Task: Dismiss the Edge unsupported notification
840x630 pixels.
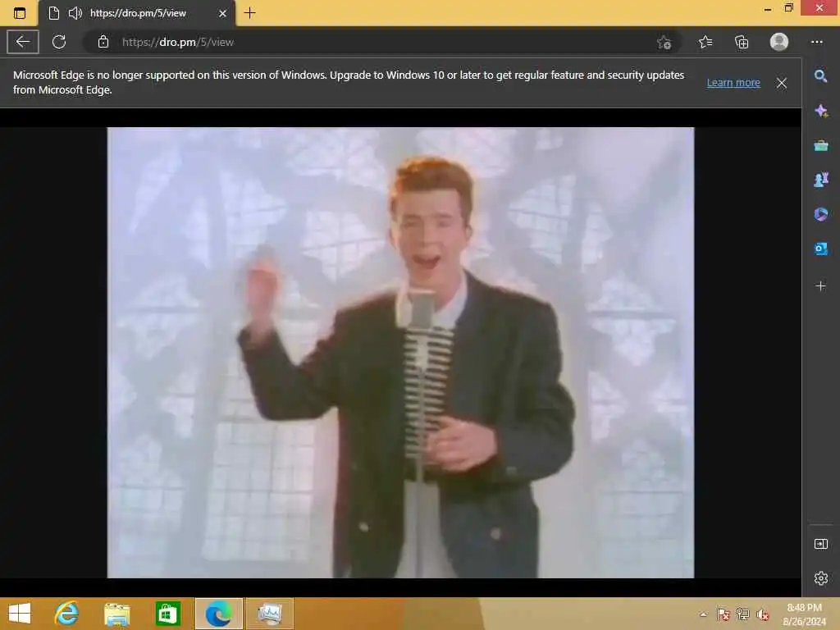Action: (x=782, y=83)
